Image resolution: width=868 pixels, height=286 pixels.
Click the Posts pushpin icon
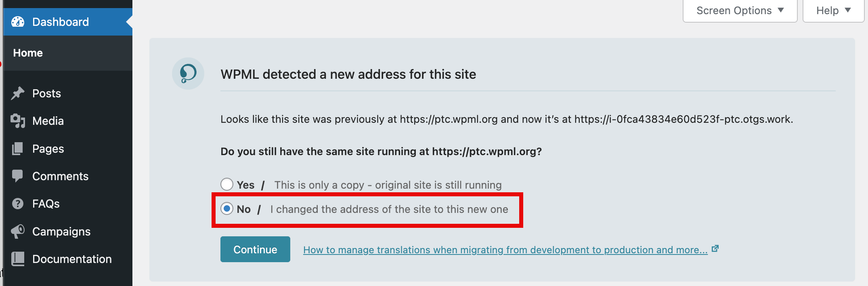tap(18, 93)
